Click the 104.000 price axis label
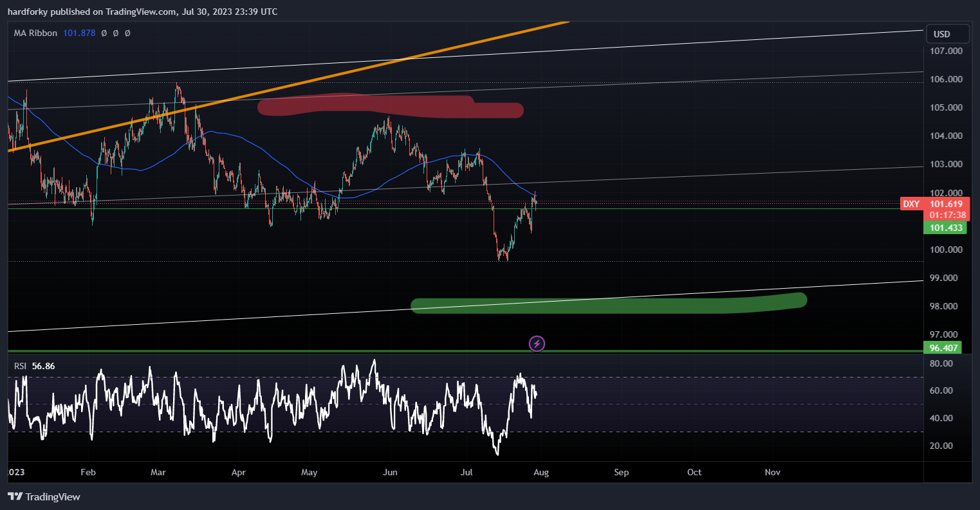This screenshot has height=510, width=980. [947, 136]
